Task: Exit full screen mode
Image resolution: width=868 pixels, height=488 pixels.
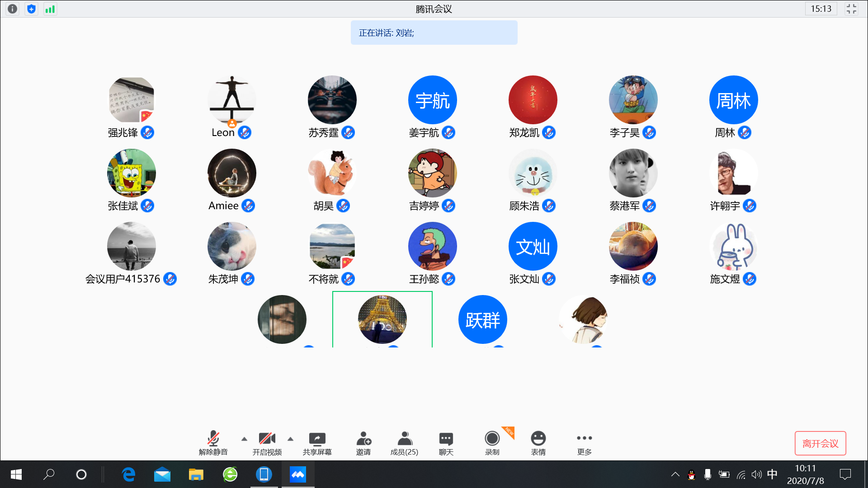Action: [851, 9]
